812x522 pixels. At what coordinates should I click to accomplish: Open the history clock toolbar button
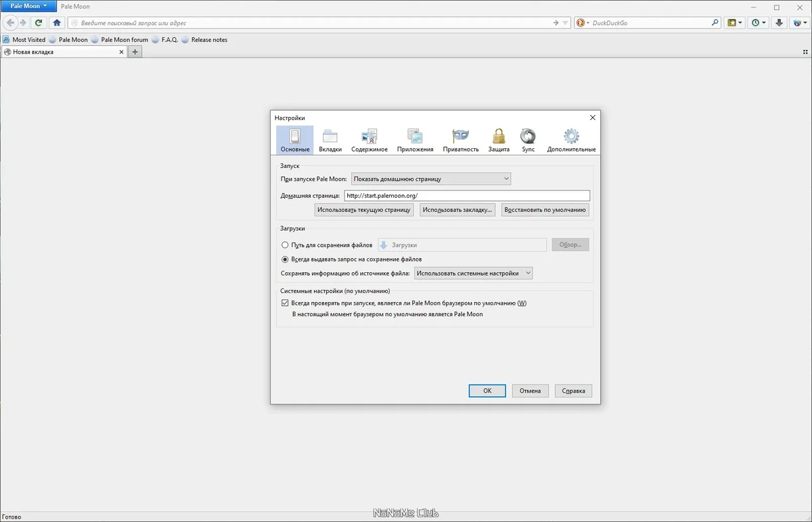pyautogui.click(x=759, y=22)
